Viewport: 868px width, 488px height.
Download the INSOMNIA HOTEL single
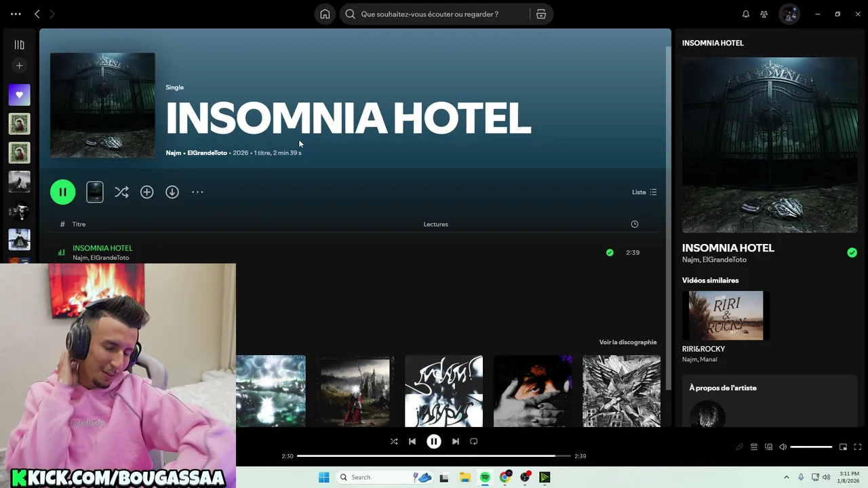(172, 192)
